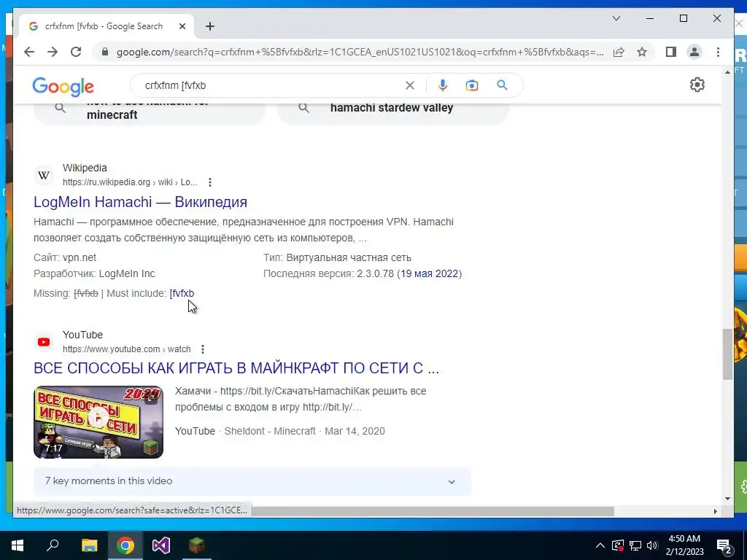Click Sheldont - Minecraft channel name

(x=270, y=431)
